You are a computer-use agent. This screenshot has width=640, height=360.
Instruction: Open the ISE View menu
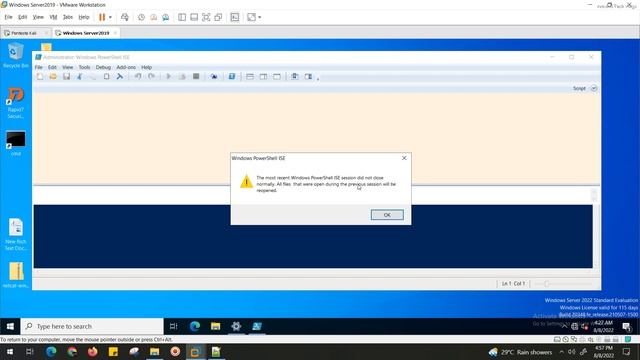[x=68, y=67]
